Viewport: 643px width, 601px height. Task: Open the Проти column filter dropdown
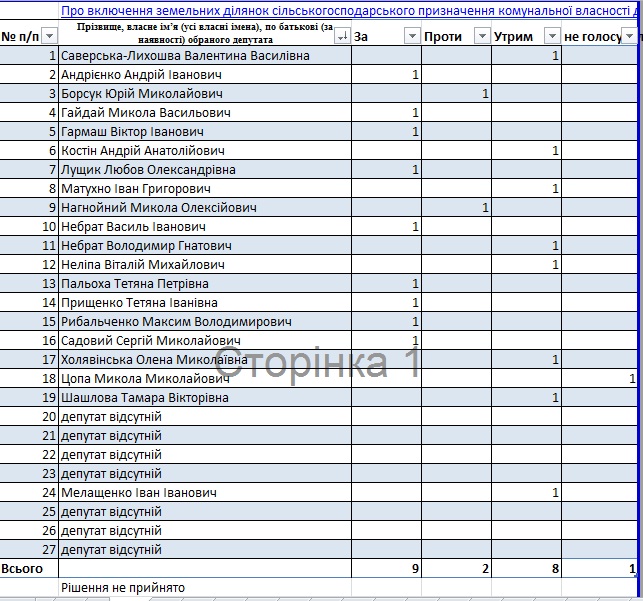(x=482, y=36)
